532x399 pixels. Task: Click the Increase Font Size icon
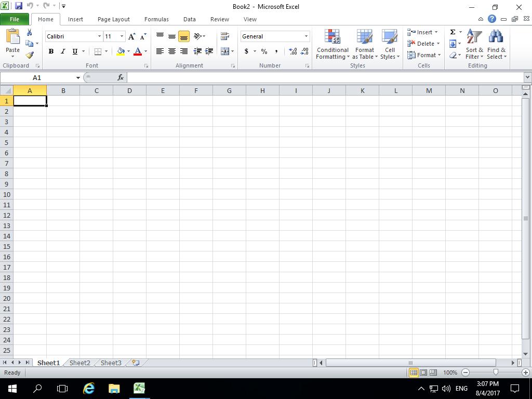tap(131, 36)
